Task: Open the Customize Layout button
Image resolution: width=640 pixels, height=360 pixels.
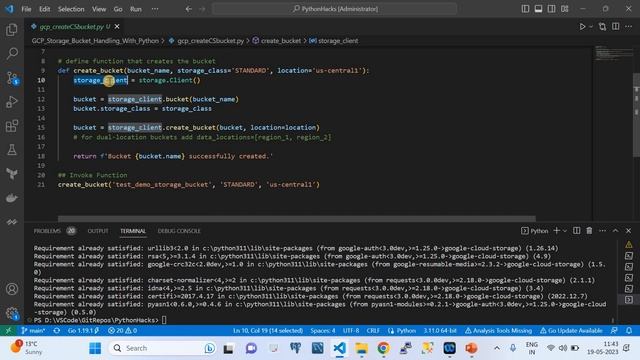Action: (564, 9)
